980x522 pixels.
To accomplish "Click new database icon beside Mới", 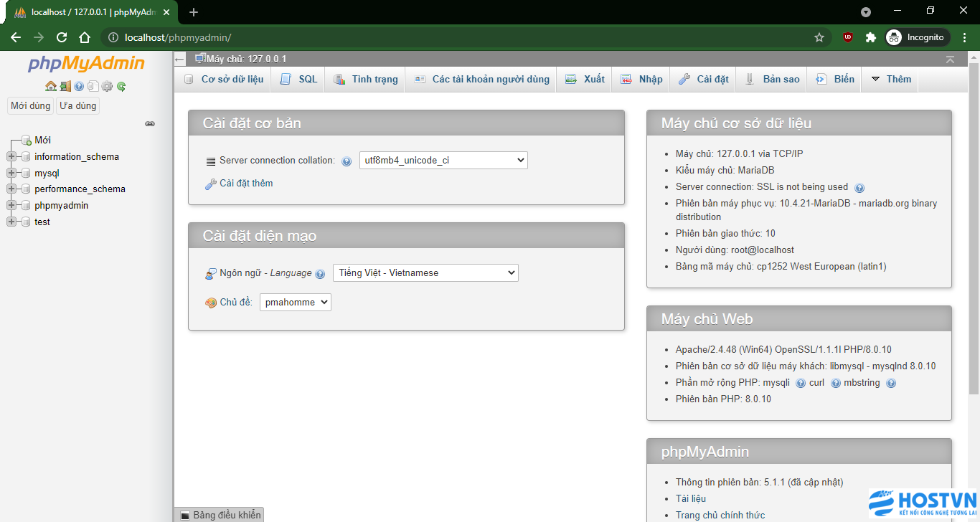I will 26,141.
